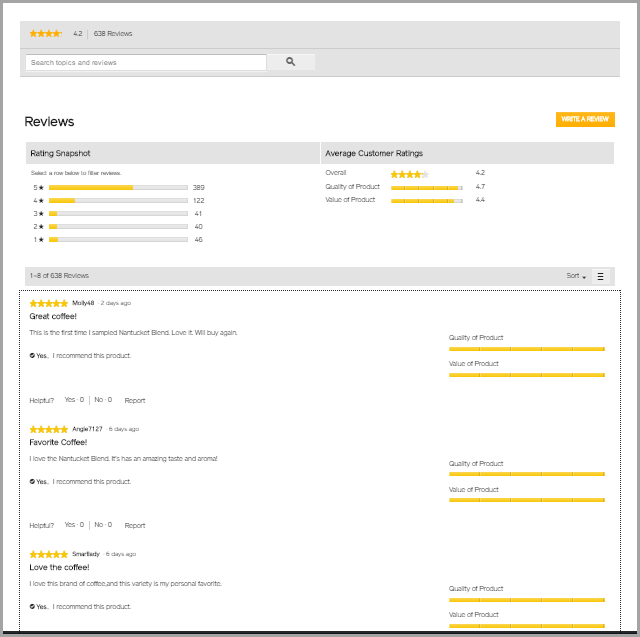The height and width of the screenshot is (637, 640).
Task: Click recommend checkmark in Molly48's review
Action: pyautogui.click(x=33, y=356)
